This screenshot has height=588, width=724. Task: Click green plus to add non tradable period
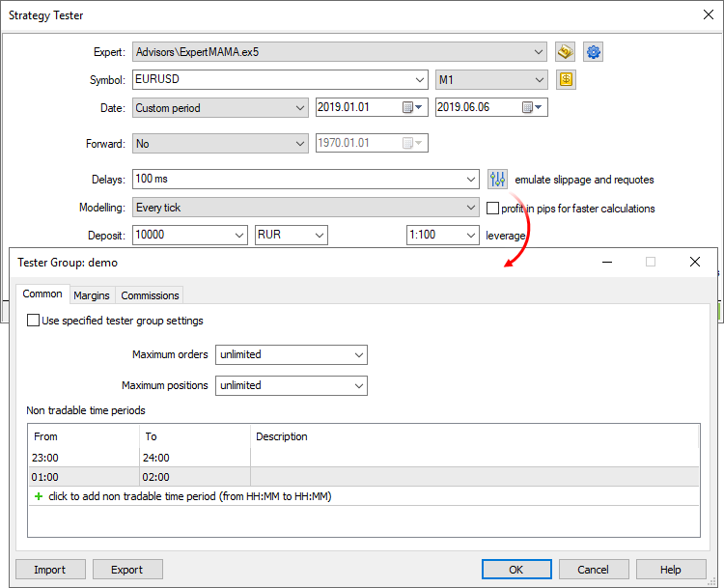pos(39,496)
